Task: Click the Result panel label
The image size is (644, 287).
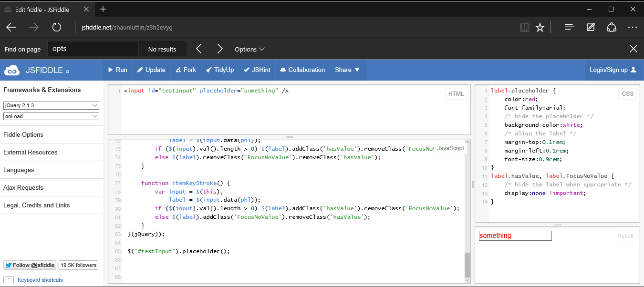Action: coord(625,236)
